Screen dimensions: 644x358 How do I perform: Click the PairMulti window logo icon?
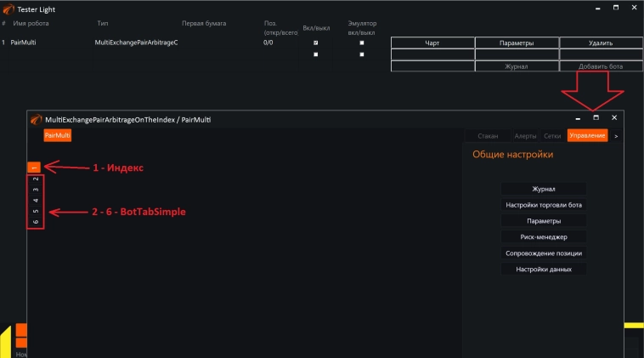point(36,120)
